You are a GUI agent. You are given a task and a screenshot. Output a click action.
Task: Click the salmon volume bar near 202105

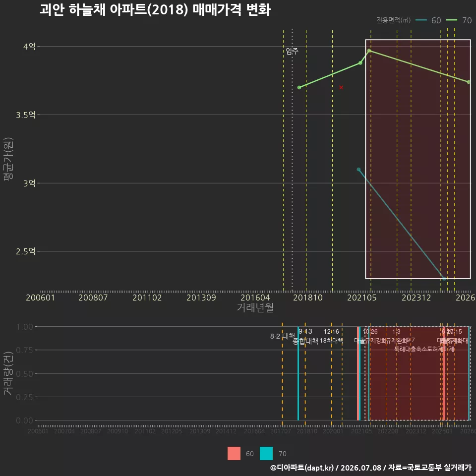[358, 373]
